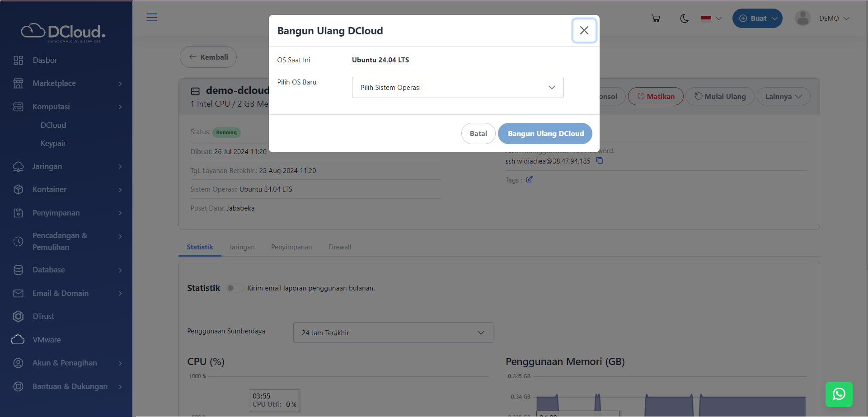
Task: Click the DCloud logo
Action: point(63,32)
